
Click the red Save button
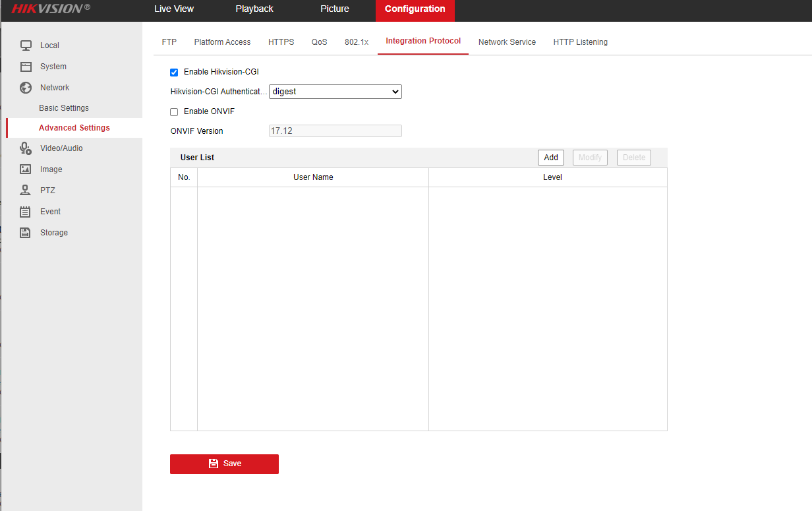(224, 464)
